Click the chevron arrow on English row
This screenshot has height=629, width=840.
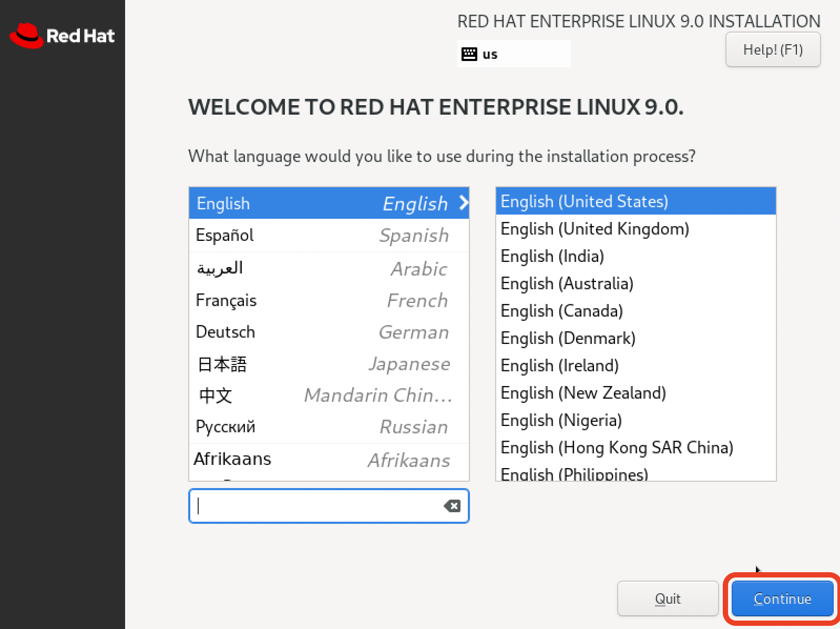[463, 202]
